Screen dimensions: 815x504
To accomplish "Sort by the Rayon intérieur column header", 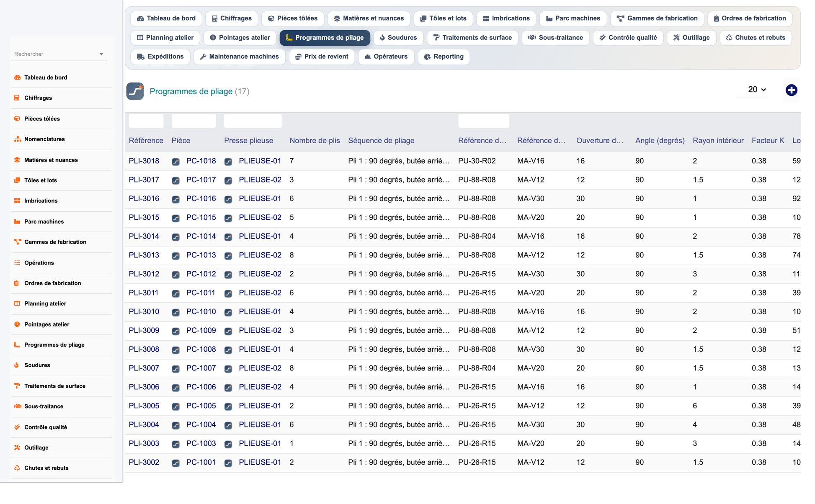I will click(x=718, y=141).
